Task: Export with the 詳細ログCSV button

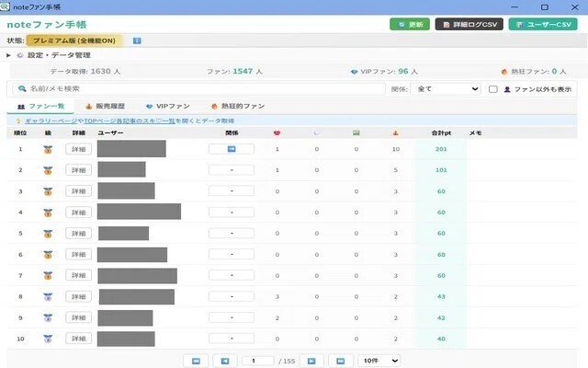Action: (x=469, y=25)
